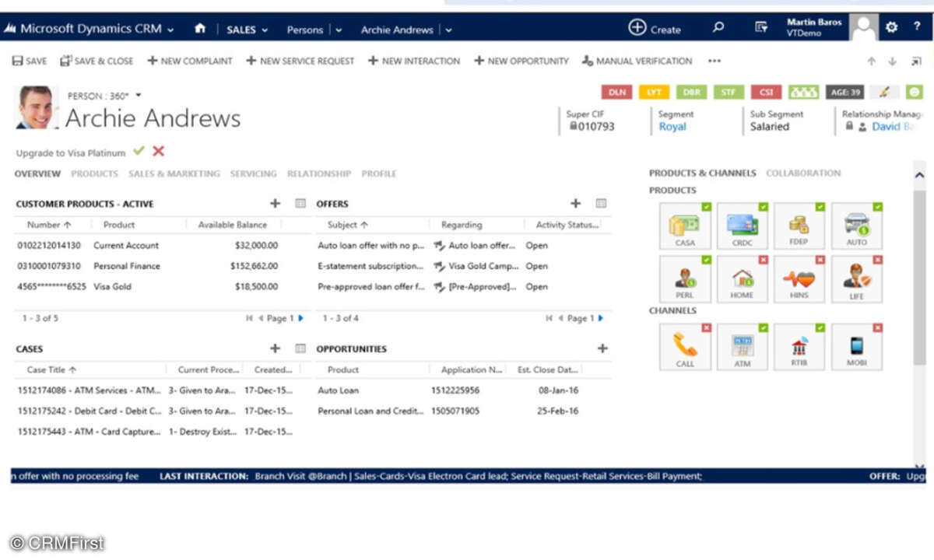934x560 pixels.
Task: Switch to the PROFILE tab
Action: [379, 174]
